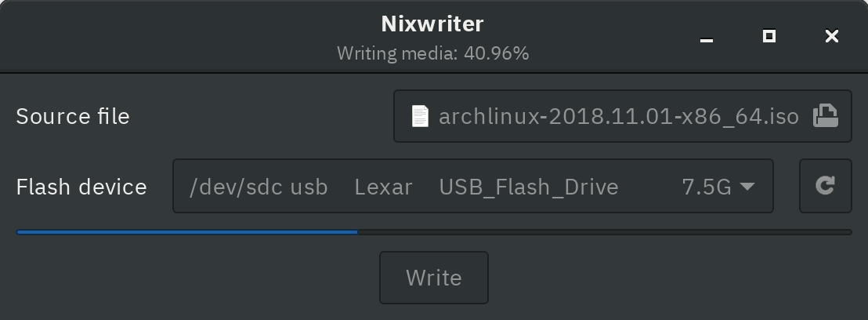Click the Write button
The width and height of the screenshot is (868, 320).
point(434,278)
